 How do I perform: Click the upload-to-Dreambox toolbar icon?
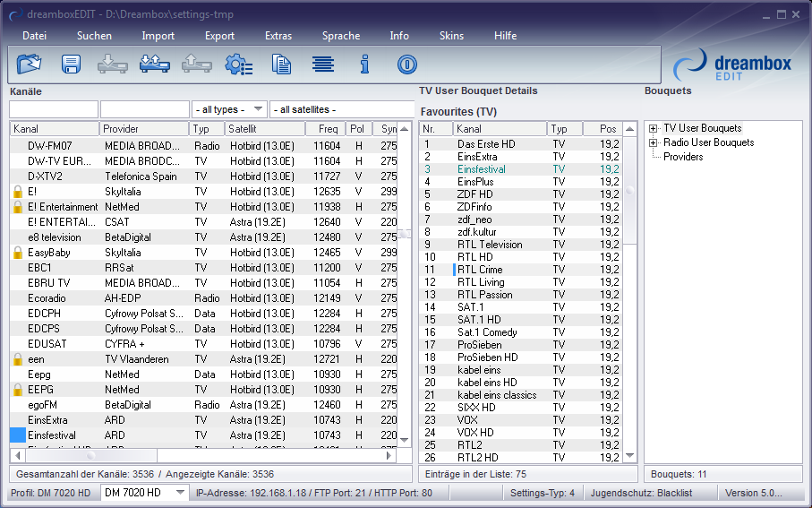[x=197, y=65]
